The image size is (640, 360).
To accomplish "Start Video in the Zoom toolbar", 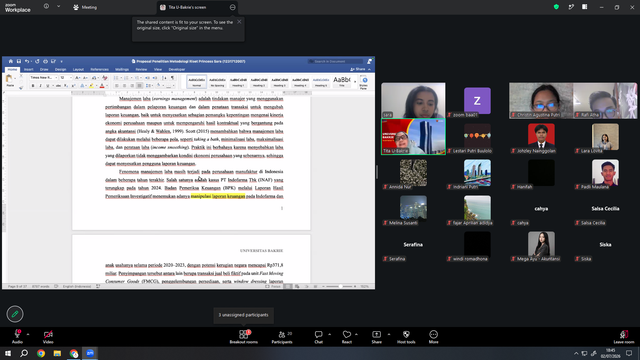I will (48, 336).
